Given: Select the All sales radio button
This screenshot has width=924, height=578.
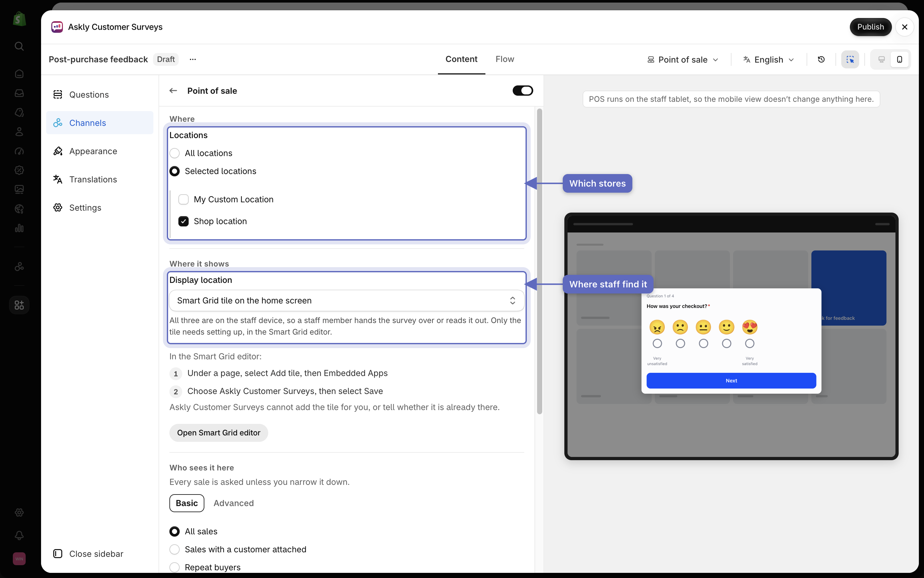Looking at the screenshot, I should 175,531.
